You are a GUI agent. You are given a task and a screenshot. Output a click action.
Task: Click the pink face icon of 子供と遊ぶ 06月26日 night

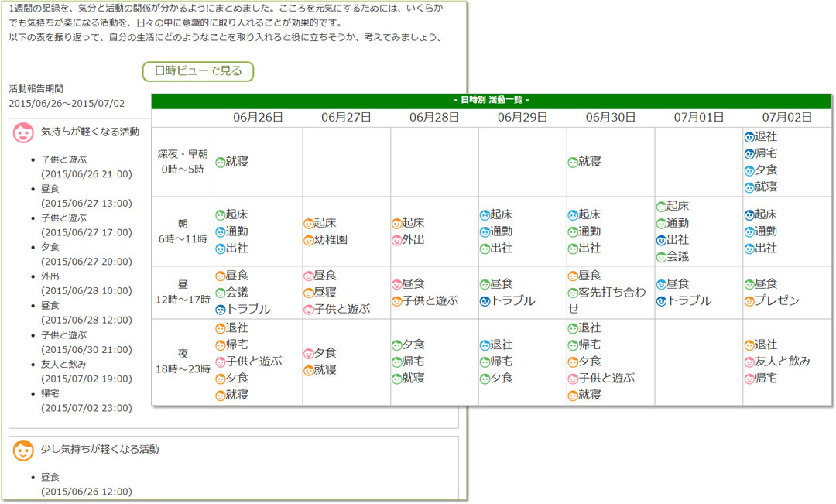[220, 362]
